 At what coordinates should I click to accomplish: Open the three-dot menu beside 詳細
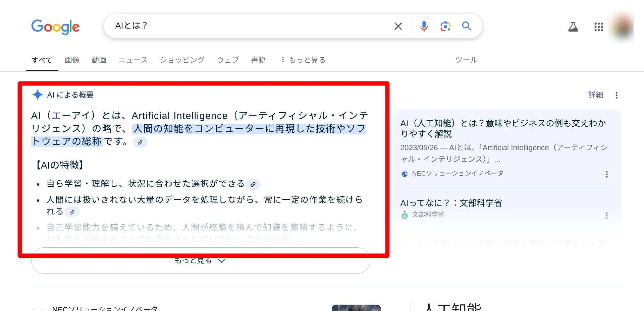pyautogui.click(x=616, y=95)
